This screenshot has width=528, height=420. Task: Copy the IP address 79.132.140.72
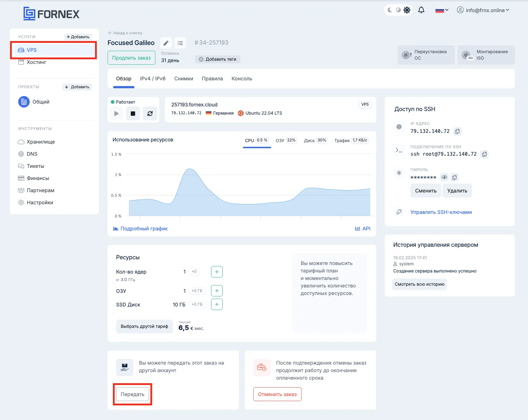pos(457,131)
